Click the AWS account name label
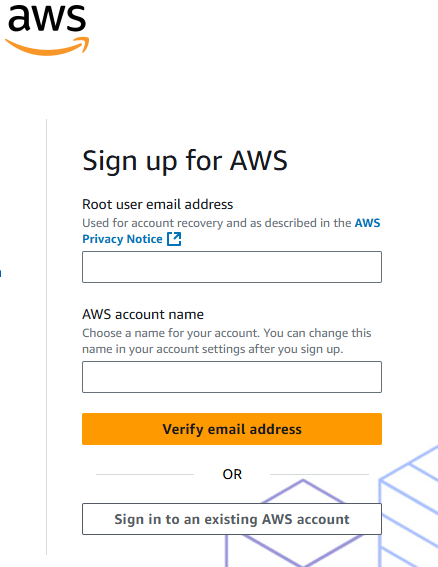Screen dimensions: 438x567 coord(143,314)
